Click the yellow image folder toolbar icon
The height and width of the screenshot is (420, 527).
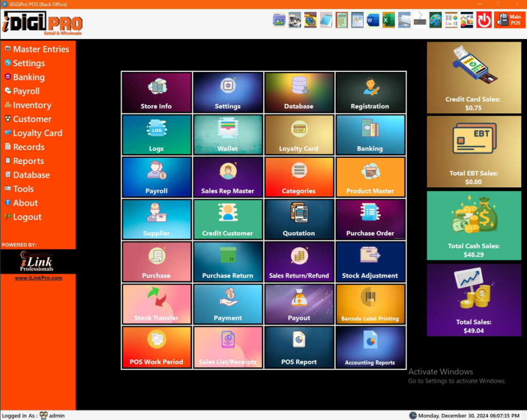310,20
